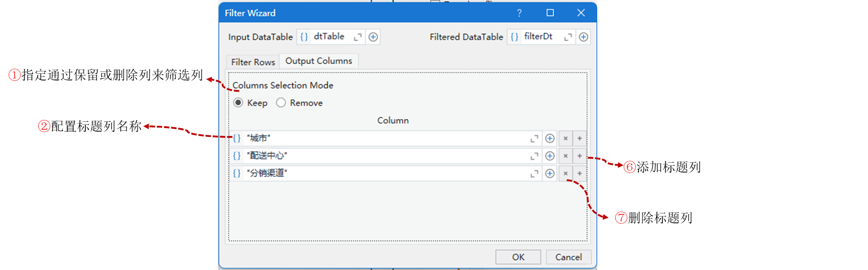The height and width of the screenshot is (270, 868).
Task: Expand the filterDt expression editor
Action: click(x=568, y=37)
